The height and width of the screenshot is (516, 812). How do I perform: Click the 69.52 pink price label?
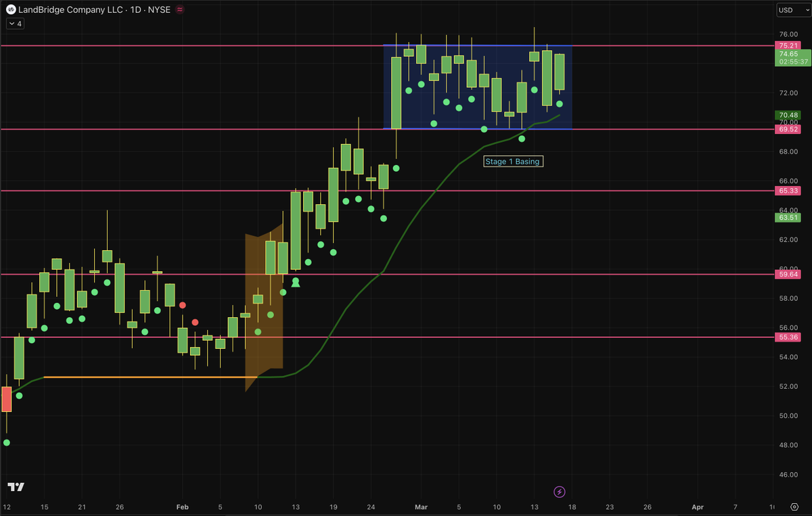pos(789,128)
